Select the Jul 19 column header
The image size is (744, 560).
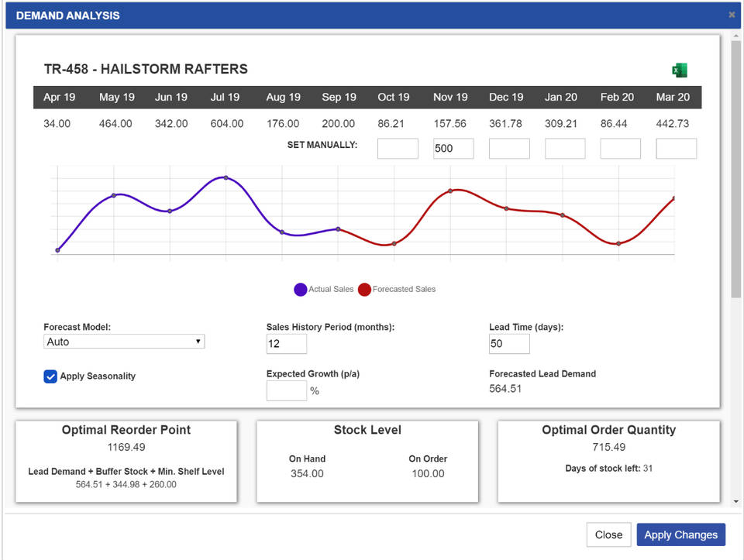(225, 97)
